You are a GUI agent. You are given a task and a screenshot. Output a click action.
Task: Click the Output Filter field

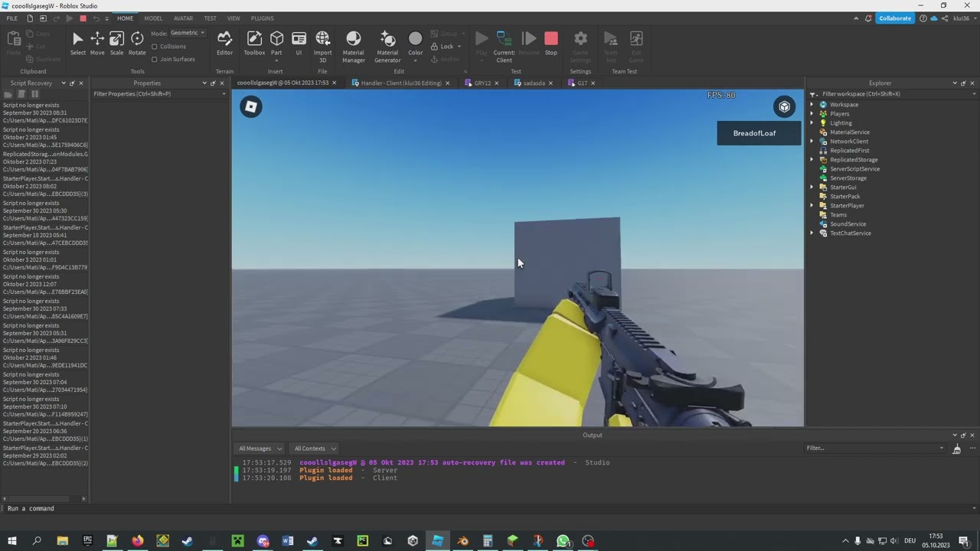[x=875, y=448]
